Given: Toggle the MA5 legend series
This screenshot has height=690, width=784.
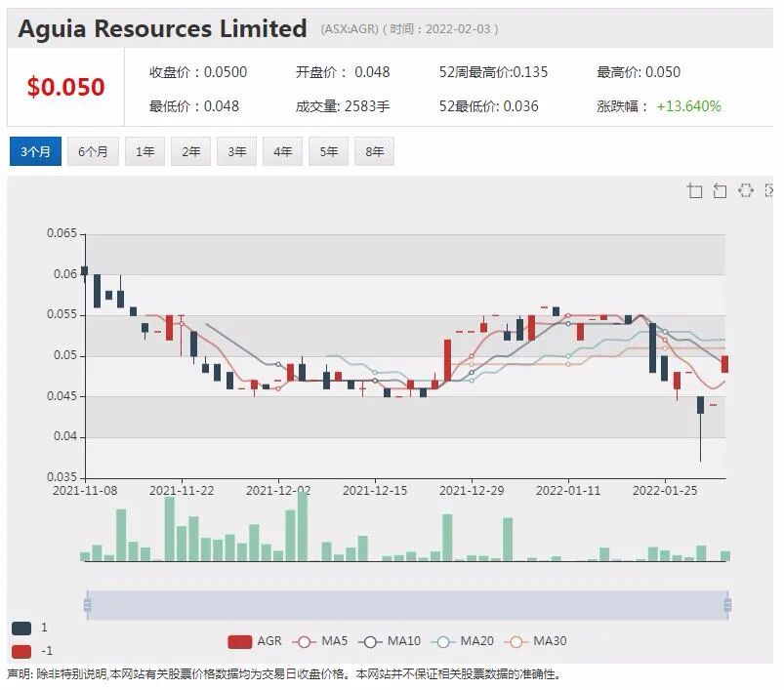Looking at the screenshot, I should pos(320,641).
